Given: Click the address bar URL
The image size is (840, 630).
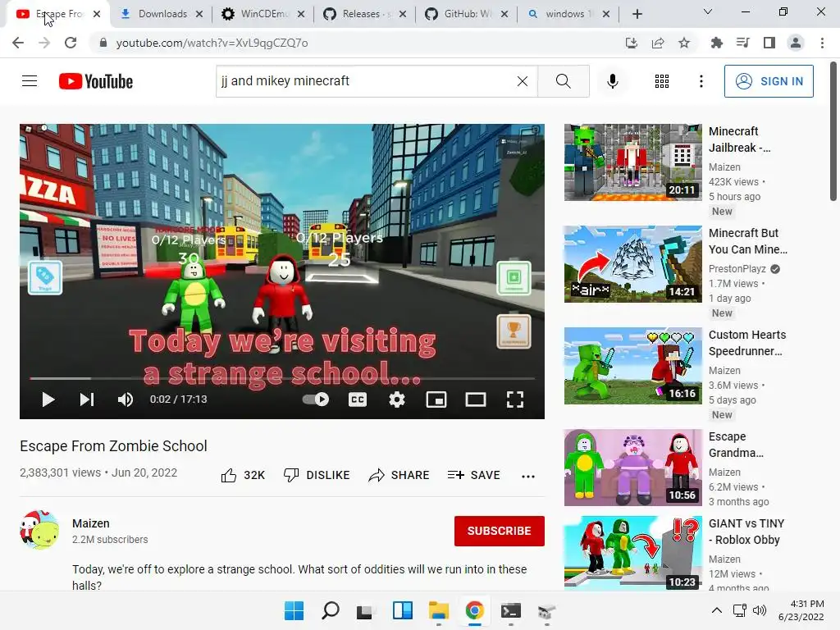Looking at the screenshot, I should (212, 43).
